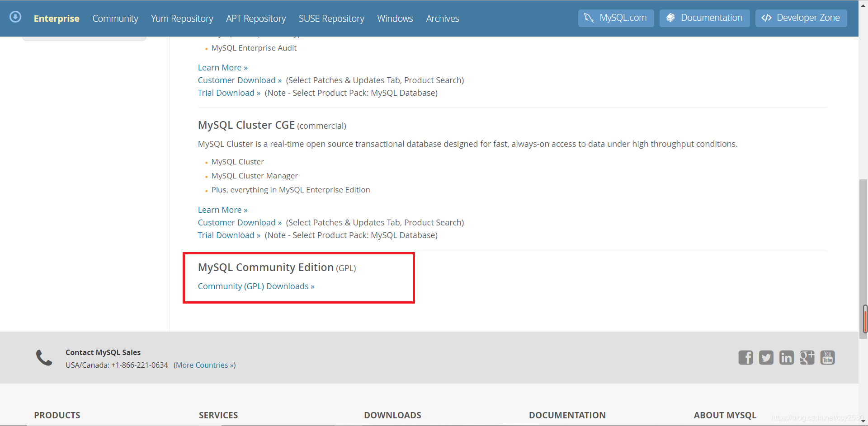The width and height of the screenshot is (868, 426).
Task: Open the Archives tab
Action: coord(443,19)
